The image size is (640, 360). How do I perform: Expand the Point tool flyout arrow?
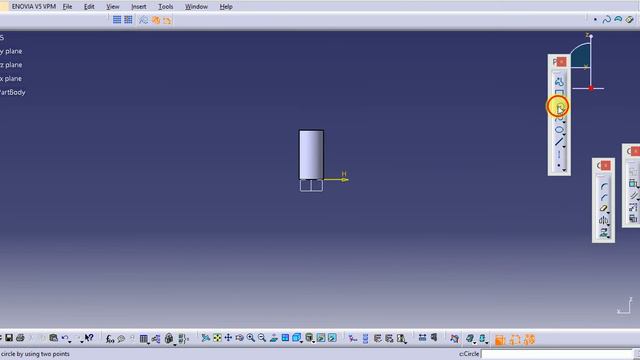[x=564, y=170]
